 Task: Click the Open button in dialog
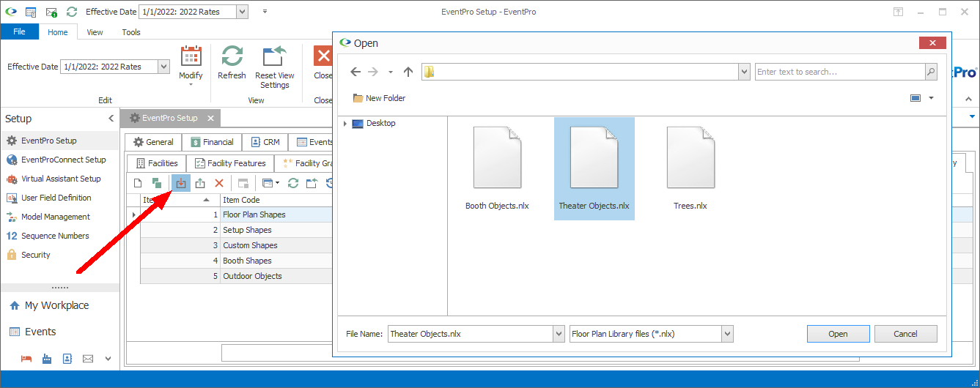(838, 334)
